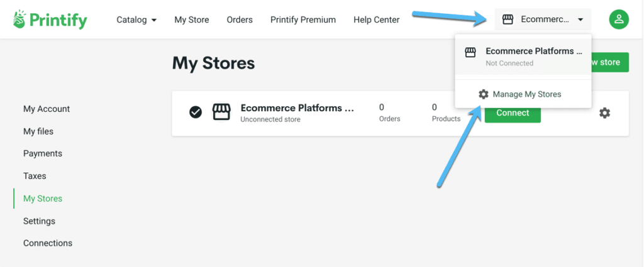Image resolution: width=644 pixels, height=267 pixels.
Task: Open Payments in the sidebar
Action: (43, 153)
